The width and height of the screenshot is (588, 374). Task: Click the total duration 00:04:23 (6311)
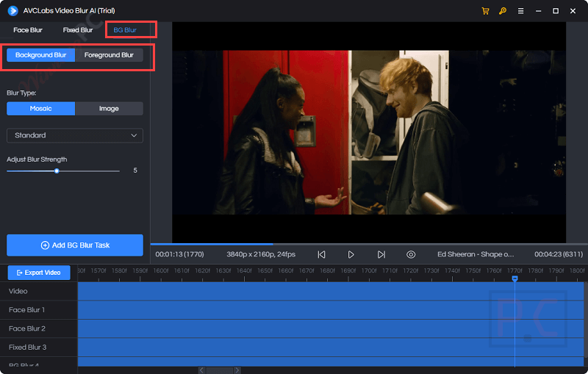coord(559,254)
